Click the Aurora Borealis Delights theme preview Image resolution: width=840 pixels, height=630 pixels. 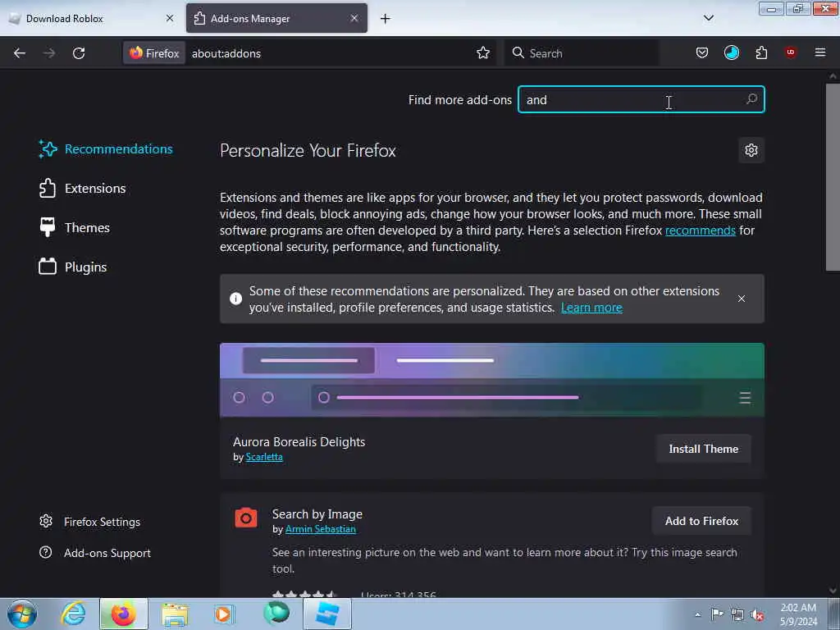[492, 379]
